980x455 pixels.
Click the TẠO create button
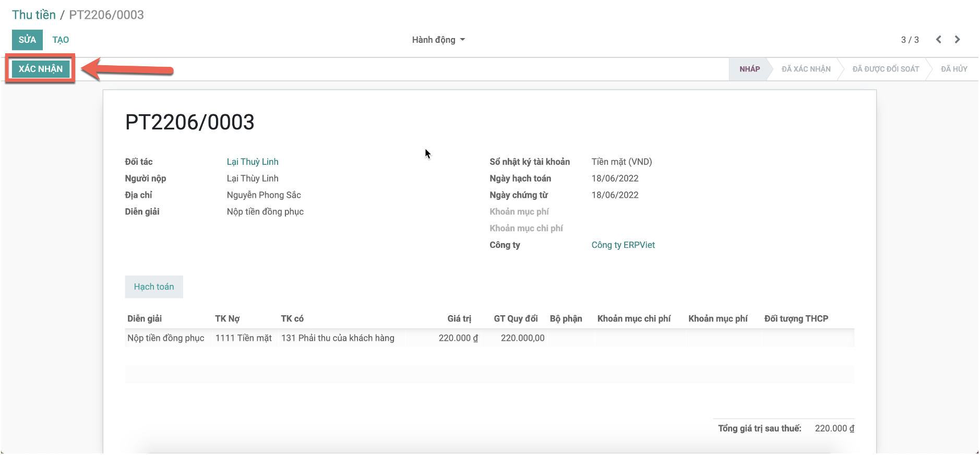[x=61, y=40]
